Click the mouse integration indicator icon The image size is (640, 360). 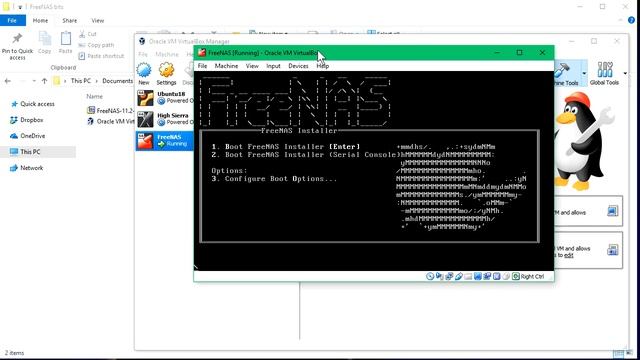coord(506,276)
